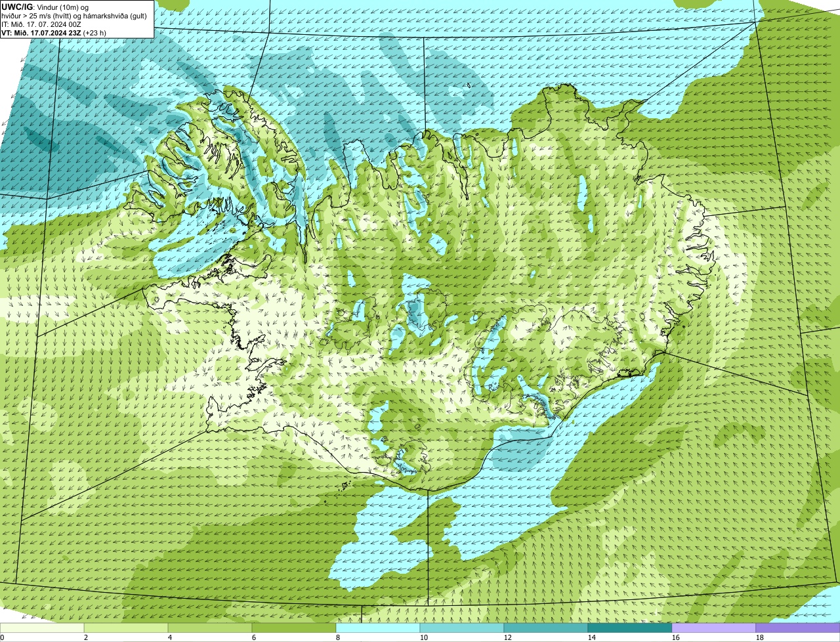Click the legend scale label 4
Viewport: 840px width, 642px height.
170,637
